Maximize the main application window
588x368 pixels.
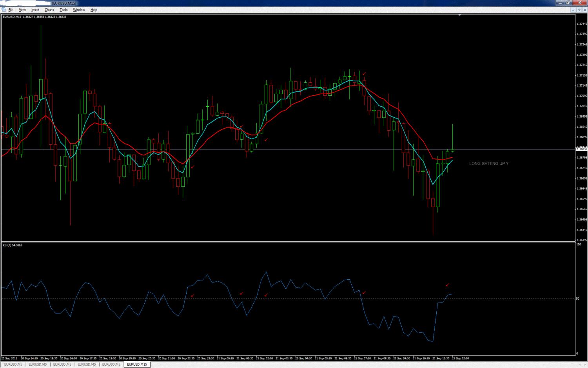pos(568,3)
